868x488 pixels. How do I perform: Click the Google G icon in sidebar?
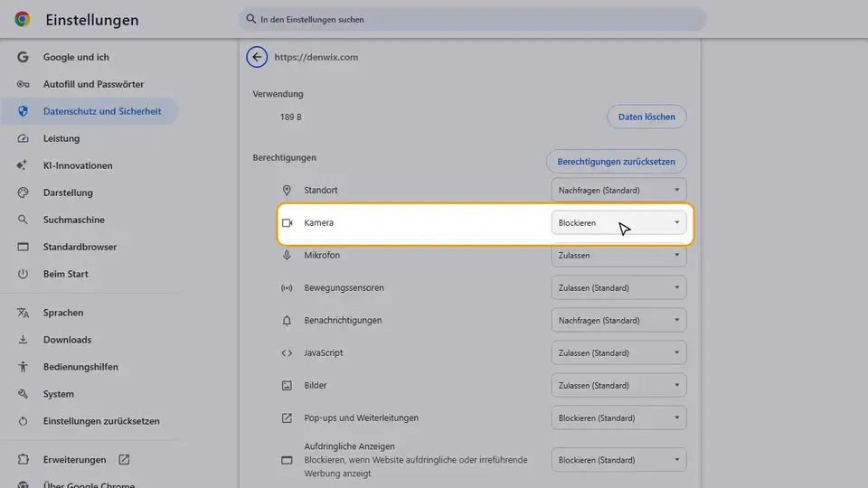point(23,57)
